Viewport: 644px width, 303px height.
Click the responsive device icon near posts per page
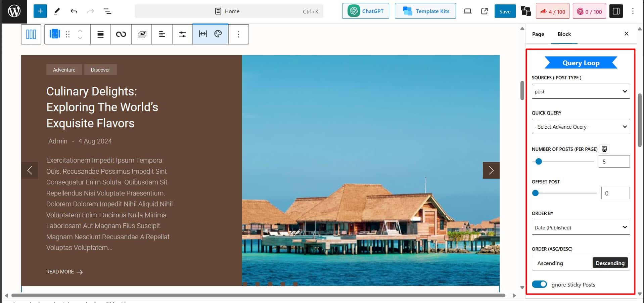coord(604,149)
